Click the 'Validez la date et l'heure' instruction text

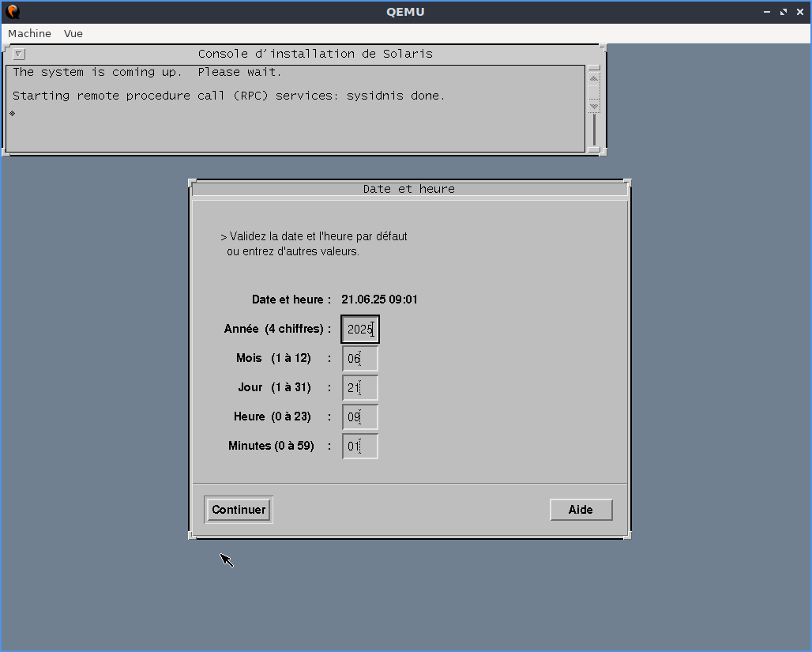pos(314,243)
